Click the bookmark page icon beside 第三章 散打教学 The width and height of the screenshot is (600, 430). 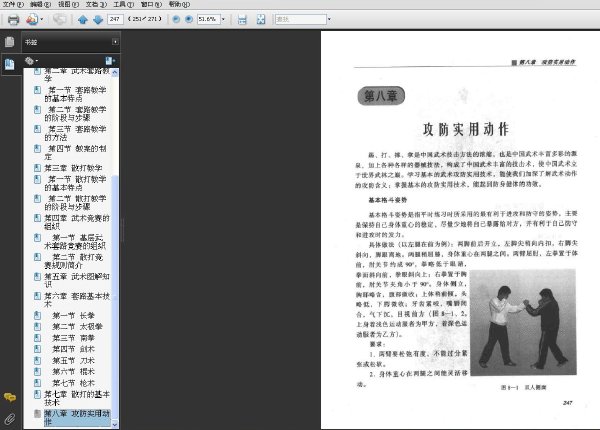point(38,168)
